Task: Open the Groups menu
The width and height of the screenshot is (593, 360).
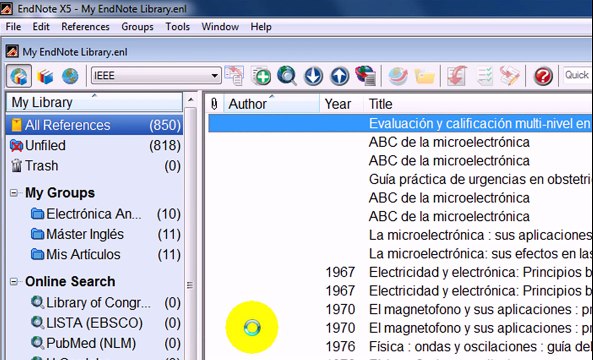Action: point(137,27)
